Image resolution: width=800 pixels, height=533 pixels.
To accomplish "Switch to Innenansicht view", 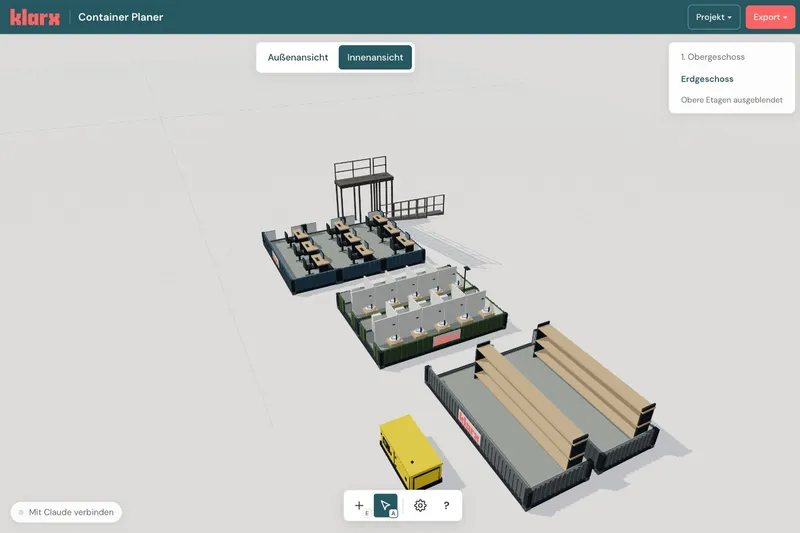I will click(x=375, y=58).
